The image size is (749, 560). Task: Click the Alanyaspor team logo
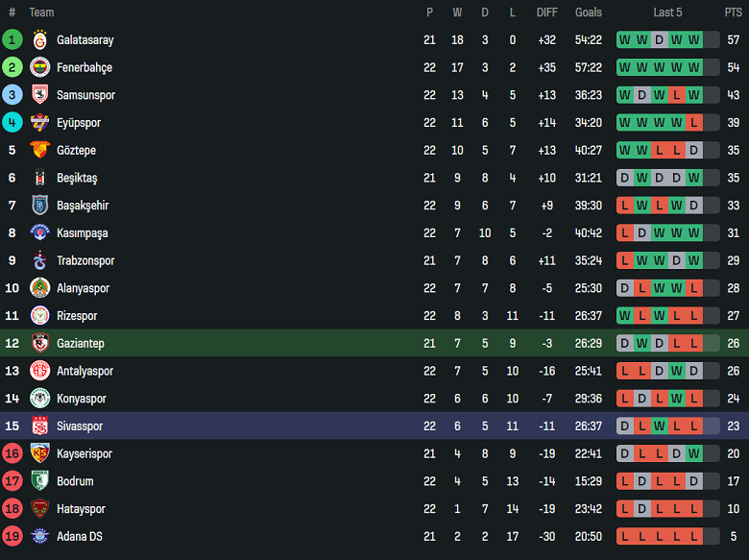39,288
